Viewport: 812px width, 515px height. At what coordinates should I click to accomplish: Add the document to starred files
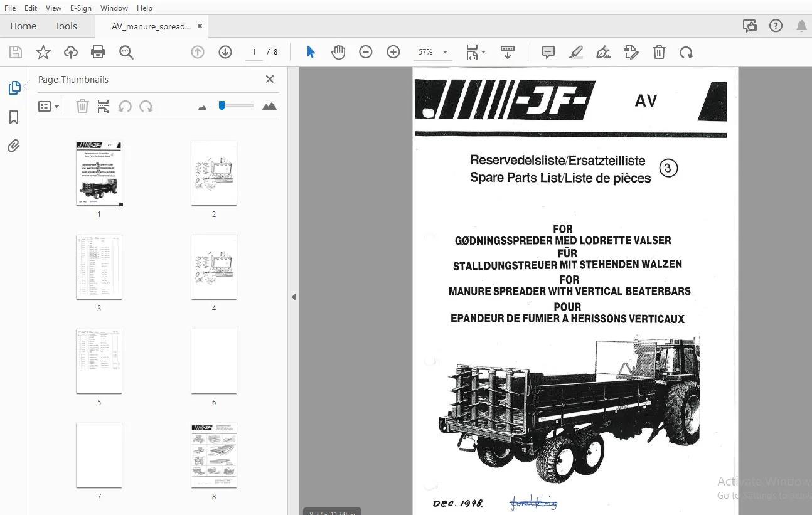[43, 52]
